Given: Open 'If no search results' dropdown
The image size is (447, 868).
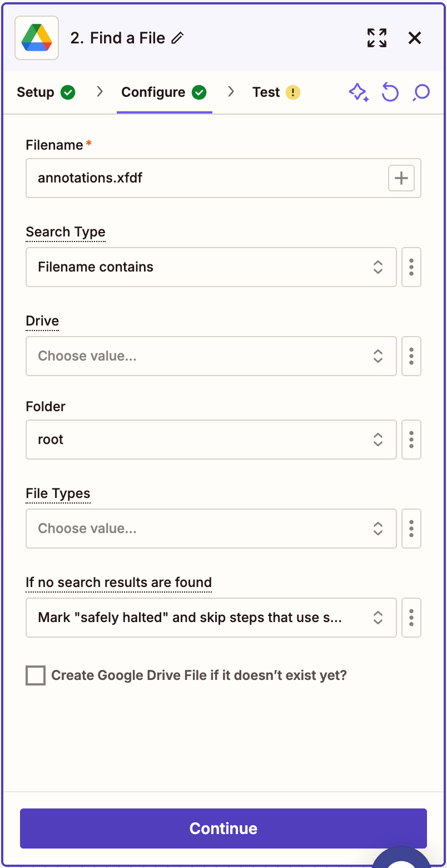Looking at the screenshot, I should click(x=211, y=618).
